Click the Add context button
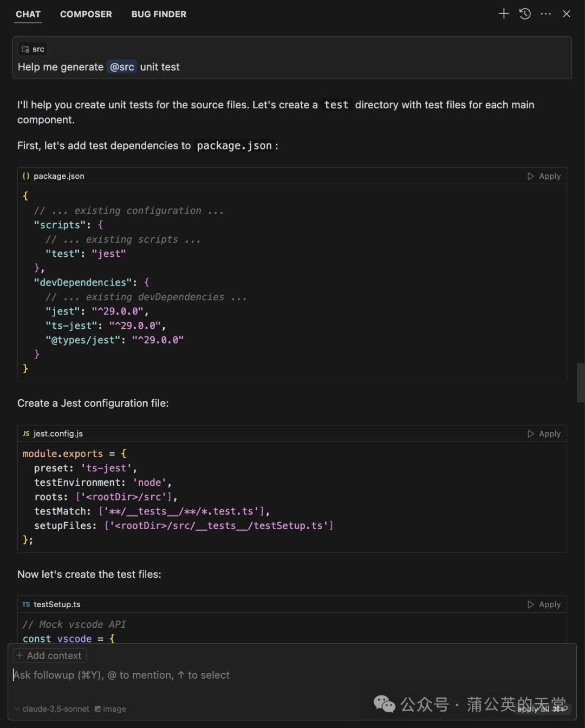 pyautogui.click(x=49, y=655)
